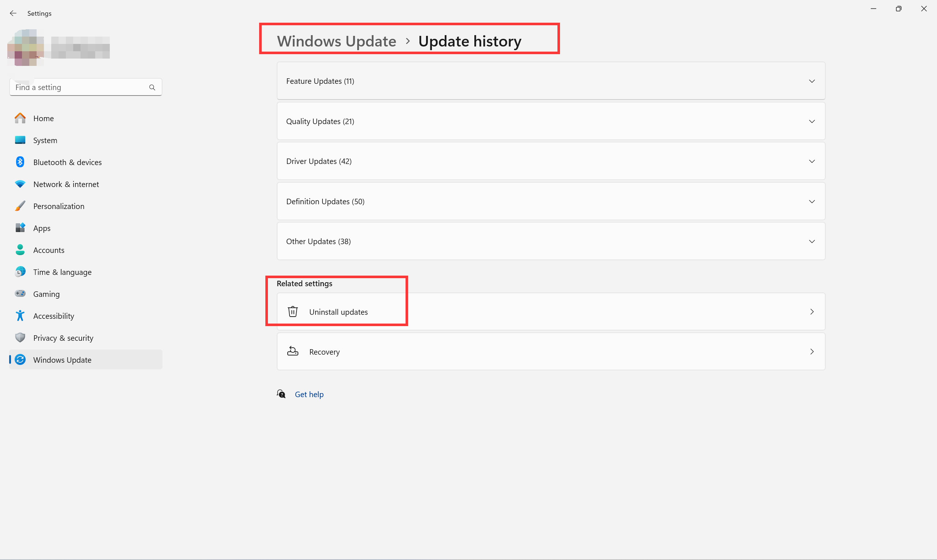This screenshot has height=560, width=937.
Task: Open Personalization settings
Action: click(x=86, y=206)
